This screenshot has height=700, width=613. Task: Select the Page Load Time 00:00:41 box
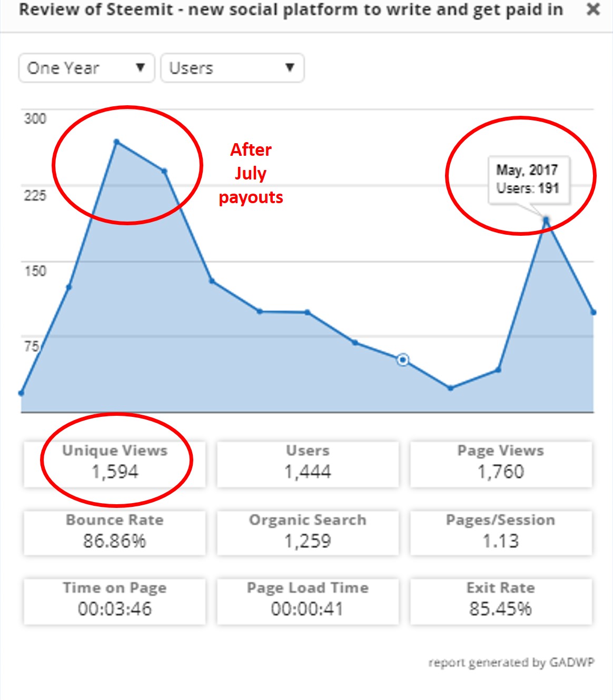[308, 601]
